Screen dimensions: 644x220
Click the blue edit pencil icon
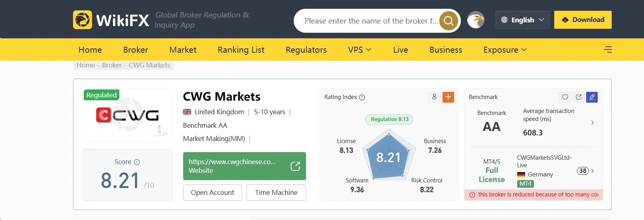click(x=592, y=97)
